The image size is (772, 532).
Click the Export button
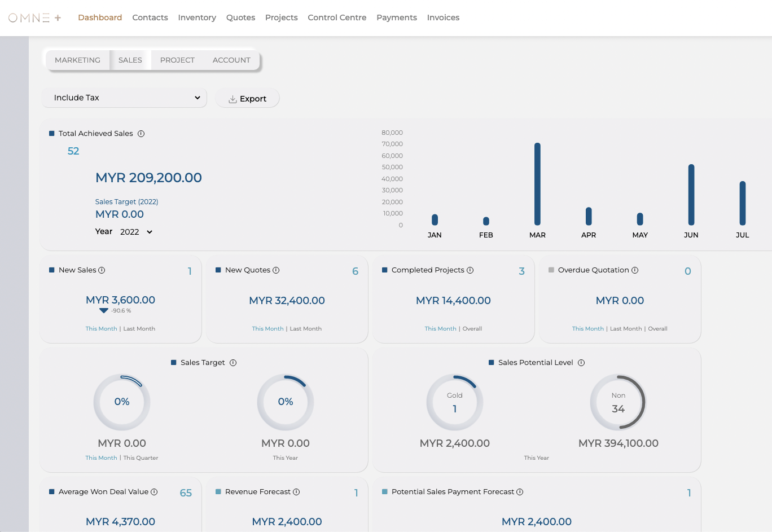click(x=247, y=99)
